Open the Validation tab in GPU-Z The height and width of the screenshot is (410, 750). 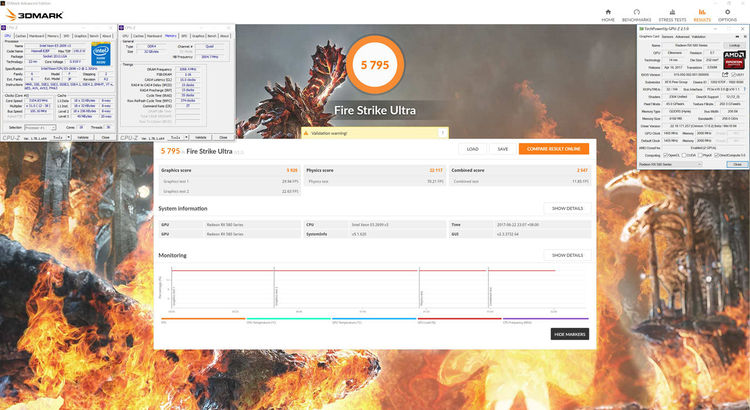point(697,36)
